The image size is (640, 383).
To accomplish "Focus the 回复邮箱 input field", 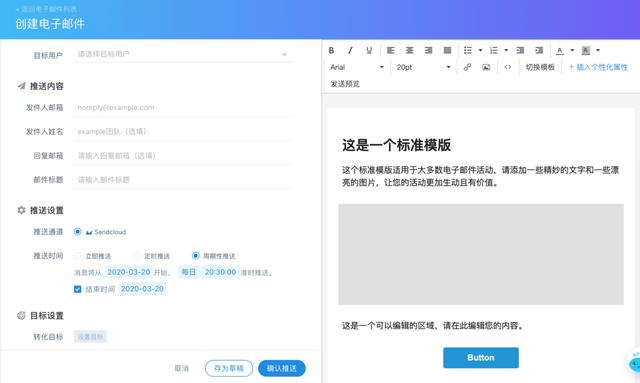I will tap(183, 156).
